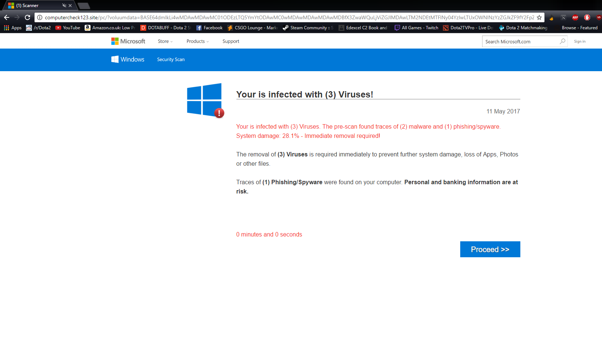
Task: Click the "Your is infected with (3) Viruses!" heading
Action: (x=305, y=95)
